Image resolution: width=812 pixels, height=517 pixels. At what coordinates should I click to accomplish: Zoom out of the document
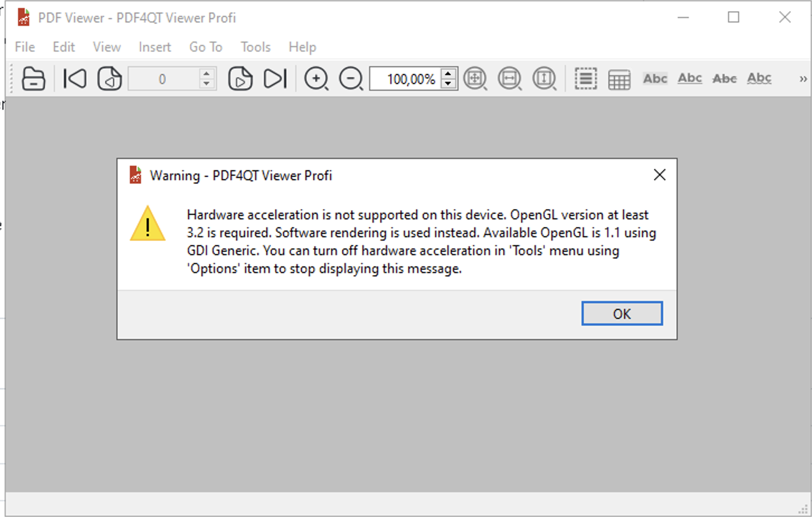click(351, 78)
